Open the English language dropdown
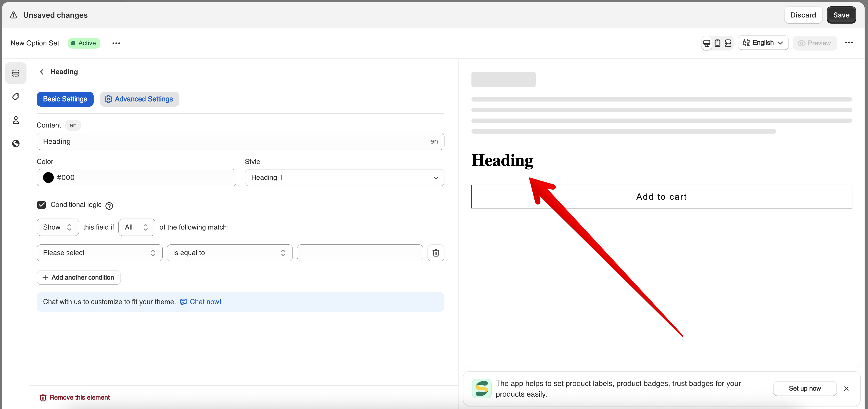The image size is (868, 409). [x=763, y=43]
